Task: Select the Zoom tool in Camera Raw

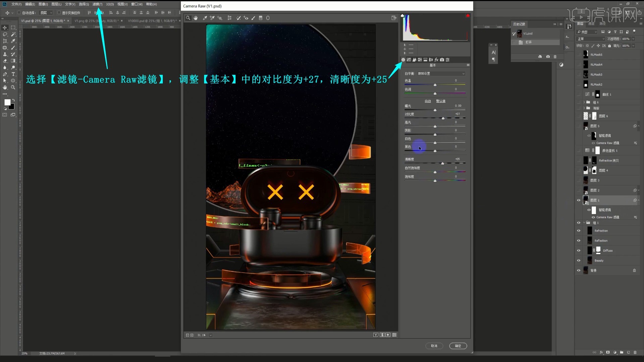Action: (x=188, y=18)
